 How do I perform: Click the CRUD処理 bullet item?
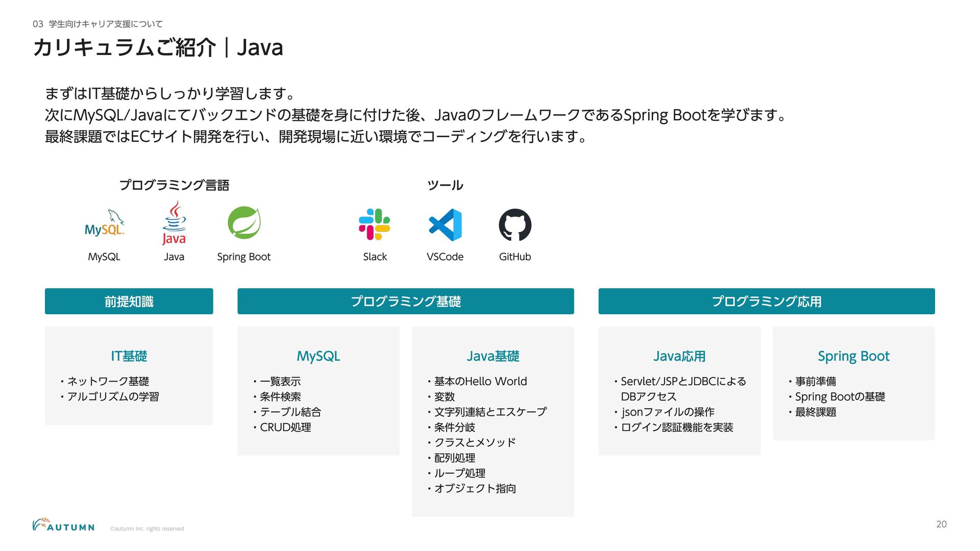pyautogui.click(x=285, y=428)
